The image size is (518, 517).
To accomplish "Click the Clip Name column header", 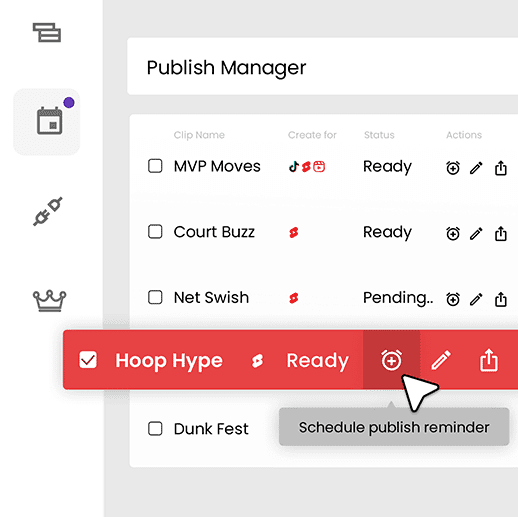I will click(199, 135).
